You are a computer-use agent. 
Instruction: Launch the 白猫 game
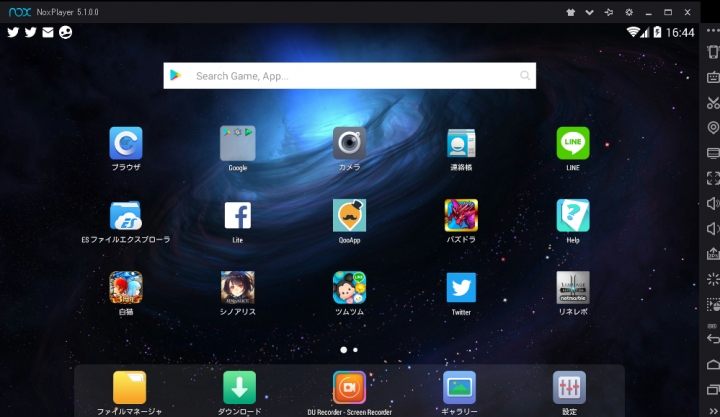click(x=126, y=287)
